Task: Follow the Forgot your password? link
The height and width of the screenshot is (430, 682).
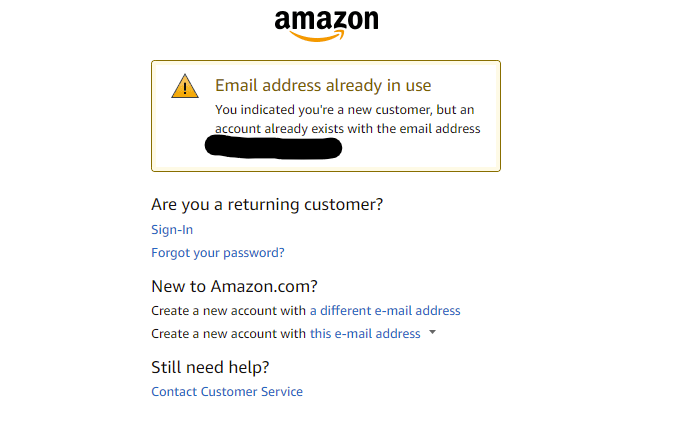Action: tap(217, 253)
